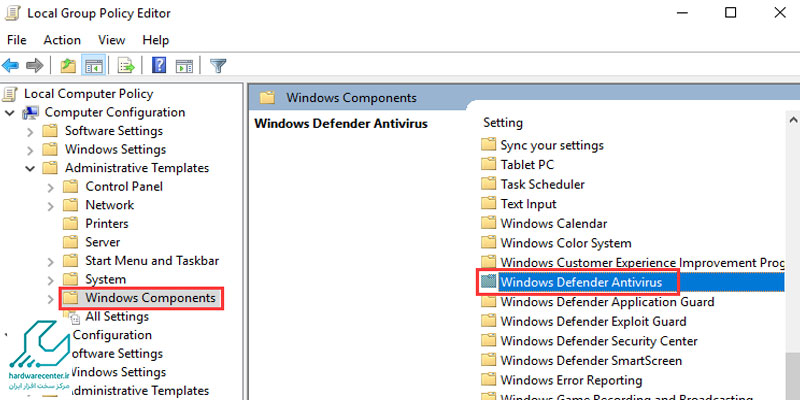This screenshot has width=800, height=400.
Task: Click the Local Computer Policy scroll icon
Action: (10, 94)
